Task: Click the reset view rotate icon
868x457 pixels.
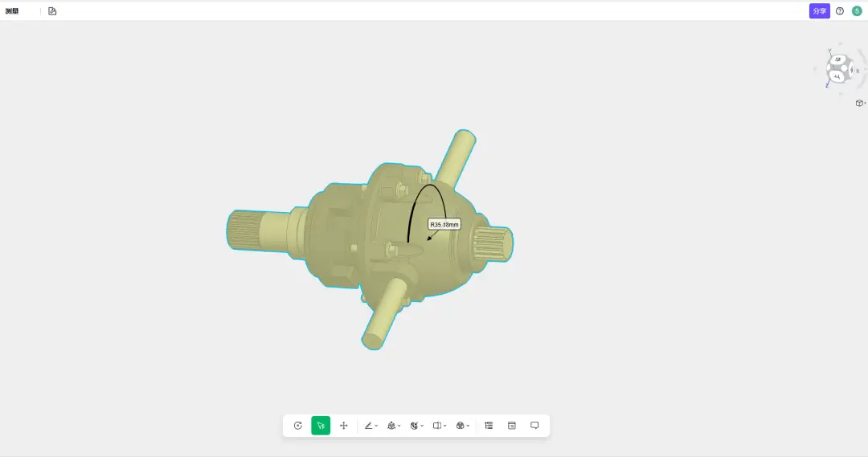Action: pyautogui.click(x=298, y=426)
